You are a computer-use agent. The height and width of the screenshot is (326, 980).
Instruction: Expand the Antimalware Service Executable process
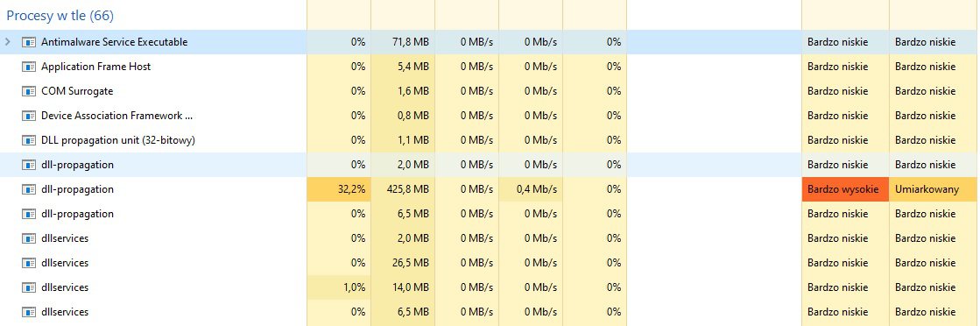tap(8, 42)
